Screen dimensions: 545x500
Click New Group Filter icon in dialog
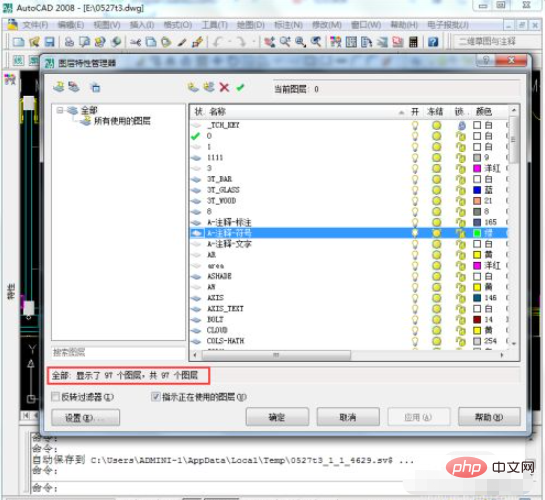74,87
